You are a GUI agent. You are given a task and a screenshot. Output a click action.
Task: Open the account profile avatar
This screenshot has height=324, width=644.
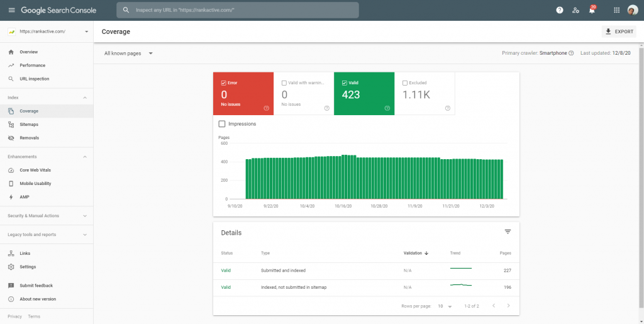(x=633, y=10)
